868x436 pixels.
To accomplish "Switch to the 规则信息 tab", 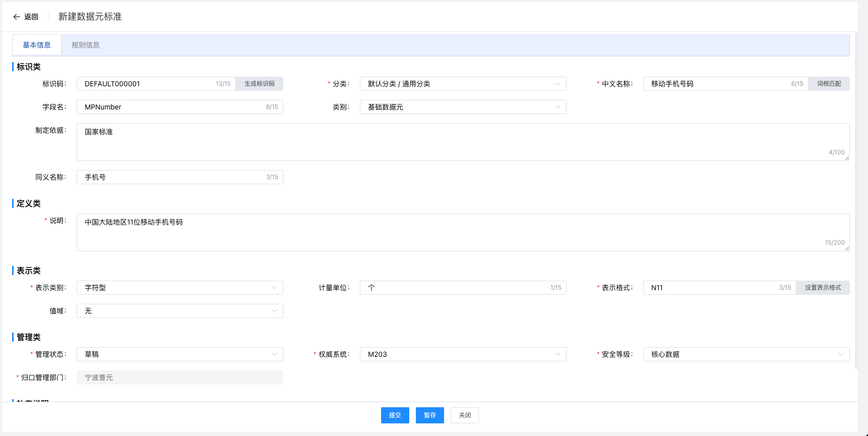I will coord(85,45).
